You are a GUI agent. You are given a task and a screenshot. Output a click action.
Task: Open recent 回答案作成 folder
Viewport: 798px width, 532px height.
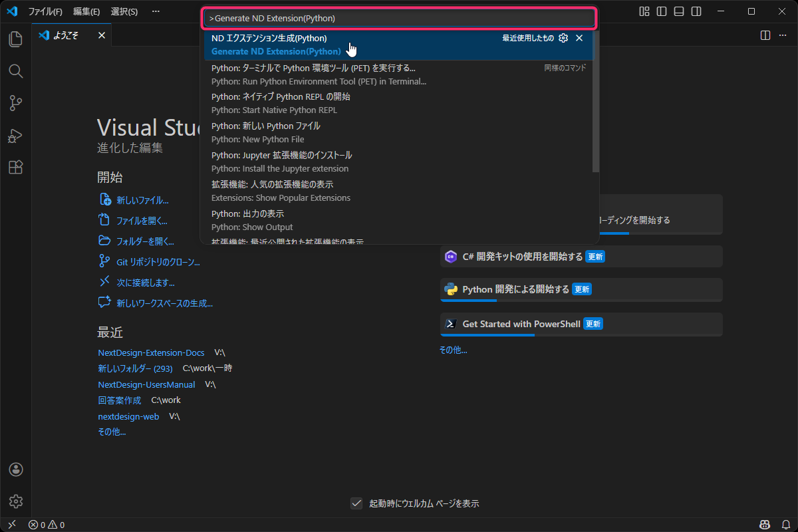pyautogui.click(x=120, y=400)
